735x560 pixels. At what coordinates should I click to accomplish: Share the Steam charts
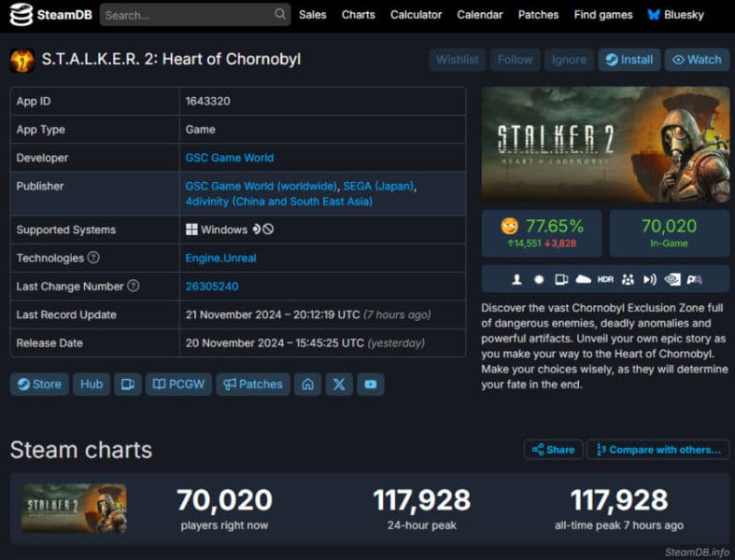pos(553,450)
